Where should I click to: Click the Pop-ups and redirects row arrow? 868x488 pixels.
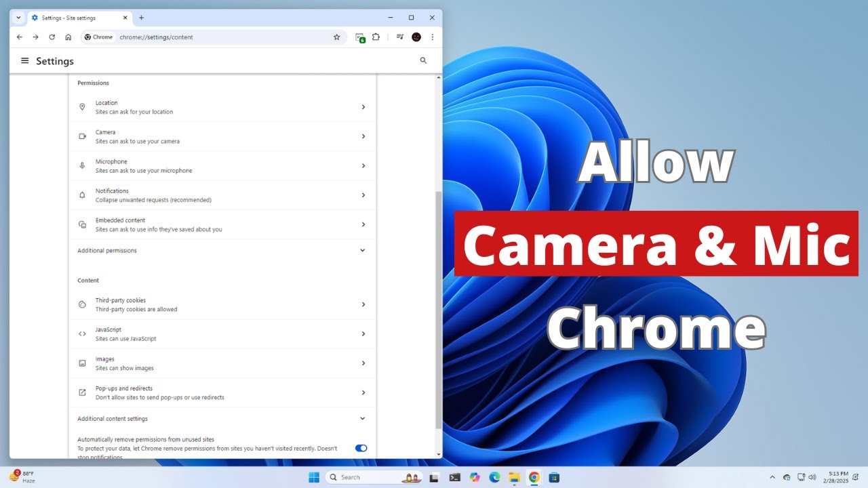click(363, 392)
